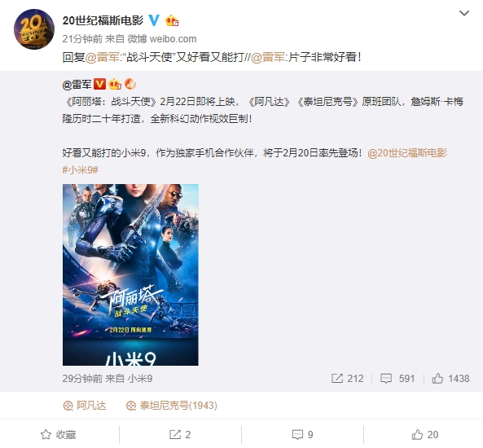Open the 泰坦尼克号(1943) movie tag

coord(172,406)
